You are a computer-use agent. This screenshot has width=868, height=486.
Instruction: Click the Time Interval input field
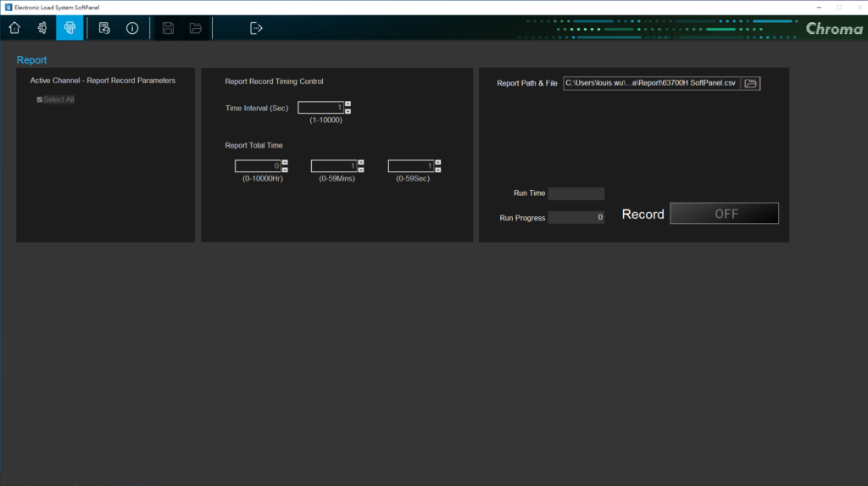pyautogui.click(x=321, y=108)
